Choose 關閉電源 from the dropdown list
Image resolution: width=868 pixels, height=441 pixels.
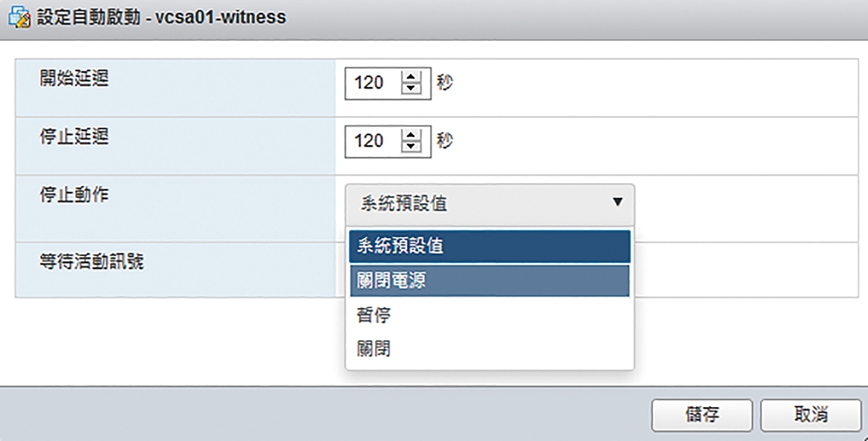[x=490, y=281]
